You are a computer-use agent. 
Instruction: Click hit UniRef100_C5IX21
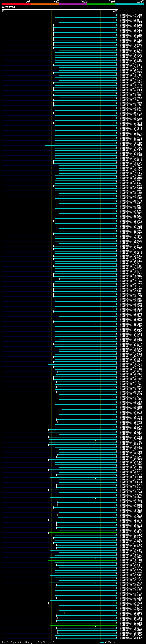[x=131, y=55]
